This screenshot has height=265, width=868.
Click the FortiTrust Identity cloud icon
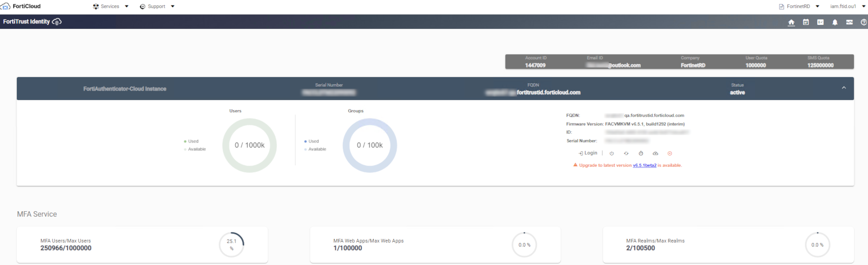57,22
